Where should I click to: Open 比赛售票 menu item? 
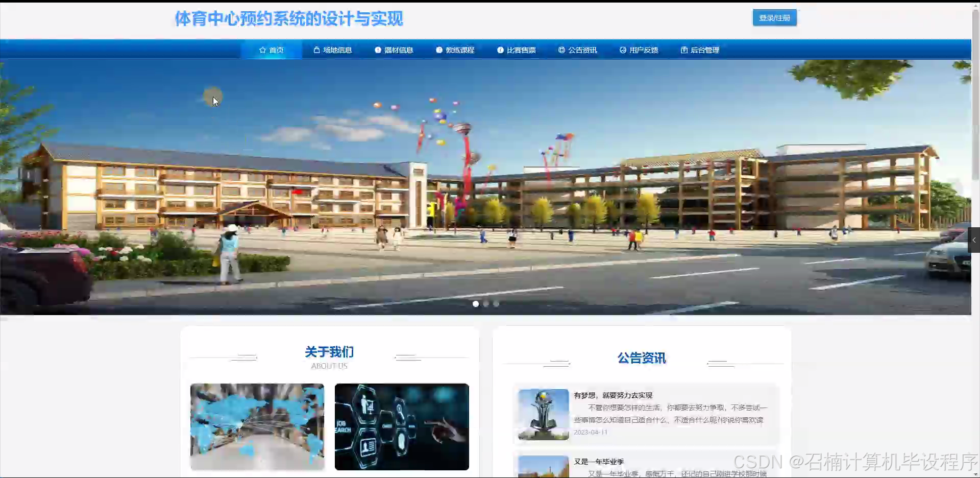coord(516,50)
